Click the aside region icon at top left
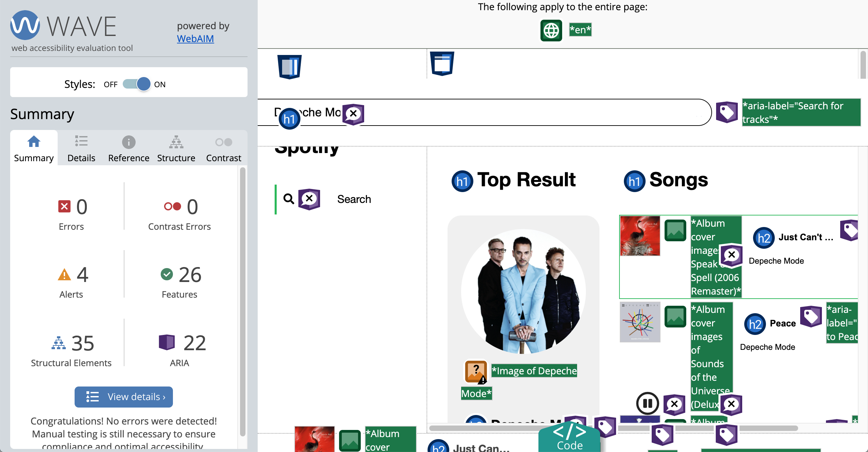Image resolution: width=868 pixels, height=452 pixels. point(289,67)
